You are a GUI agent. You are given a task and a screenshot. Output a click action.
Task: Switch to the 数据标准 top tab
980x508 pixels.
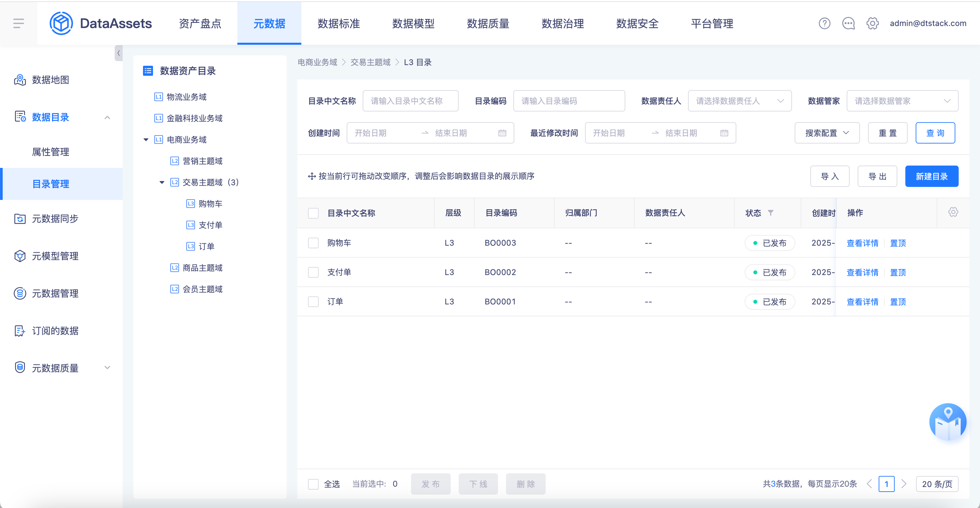click(339, 24)
